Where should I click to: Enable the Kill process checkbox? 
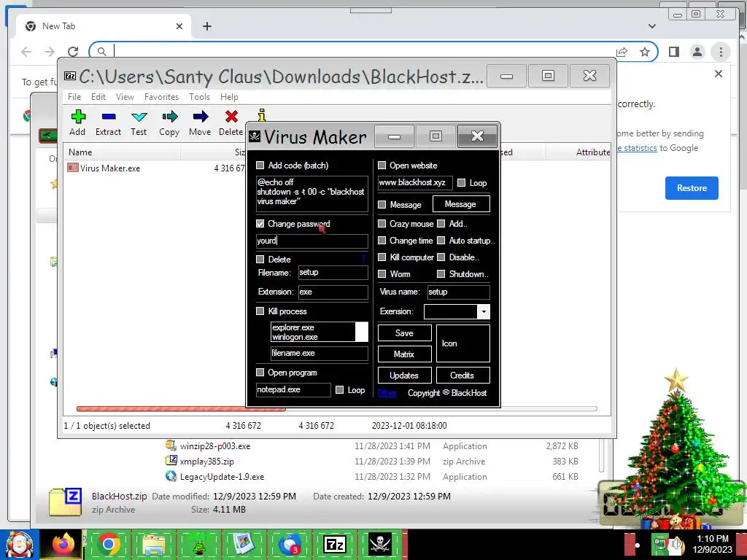260,311
